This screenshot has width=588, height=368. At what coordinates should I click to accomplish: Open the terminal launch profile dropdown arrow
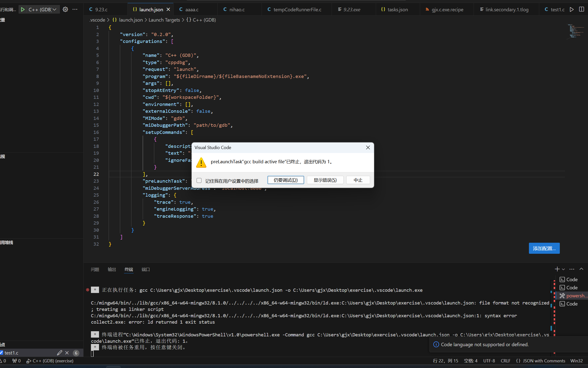click(x=563, y=269)
